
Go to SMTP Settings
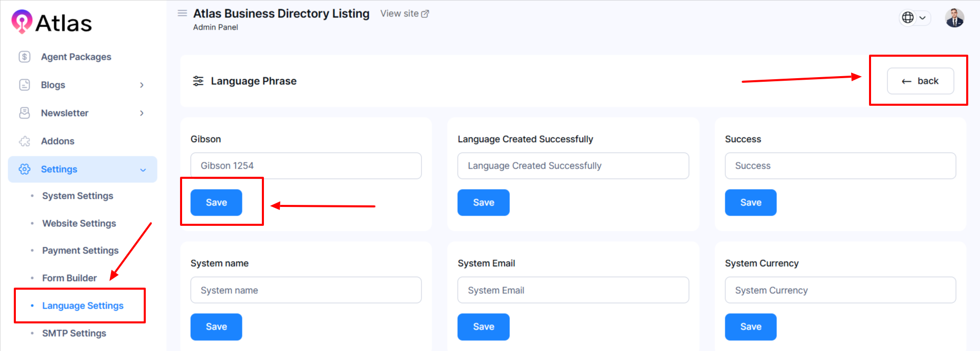pyautogui.click(x=74, y=333)
